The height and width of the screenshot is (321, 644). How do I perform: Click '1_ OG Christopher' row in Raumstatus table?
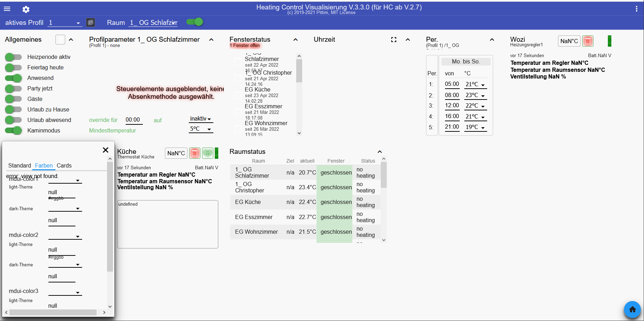pyautogui.click(x=305, y=187)
